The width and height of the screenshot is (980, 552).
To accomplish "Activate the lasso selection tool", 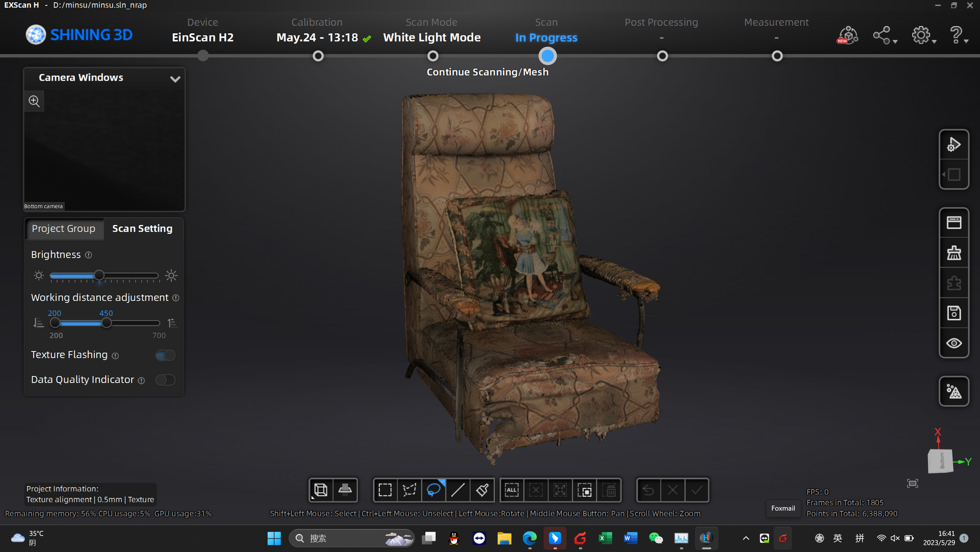I will (433, 490).
